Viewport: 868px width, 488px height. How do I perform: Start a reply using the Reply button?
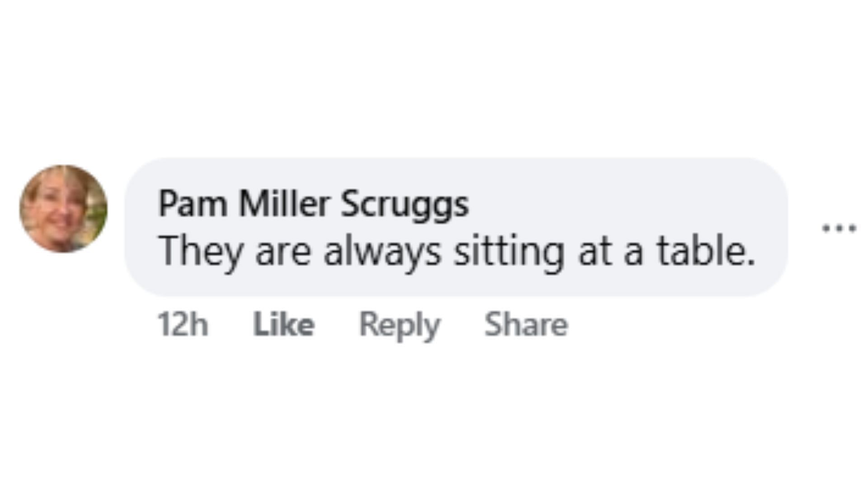399,324
